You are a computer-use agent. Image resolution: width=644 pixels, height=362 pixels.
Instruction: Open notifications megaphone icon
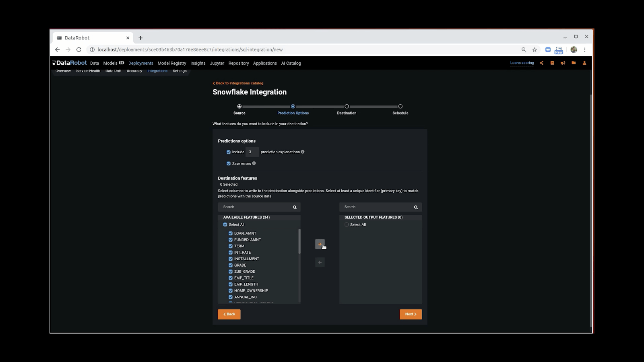tap(563, 63)
